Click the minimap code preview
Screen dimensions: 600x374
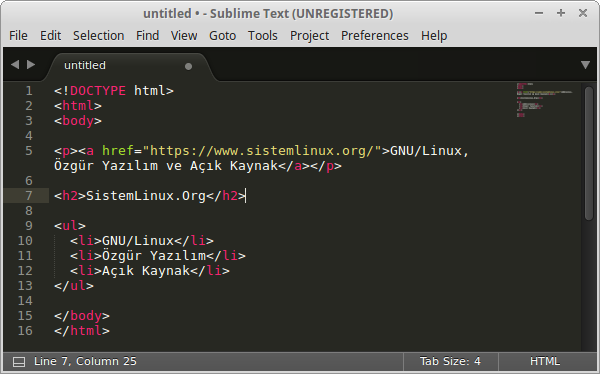click(544, 100)
